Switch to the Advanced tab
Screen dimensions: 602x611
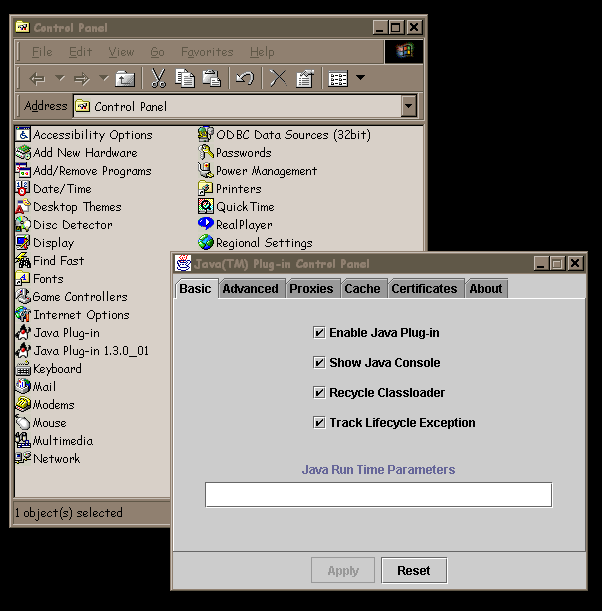(x=251, y=289)
